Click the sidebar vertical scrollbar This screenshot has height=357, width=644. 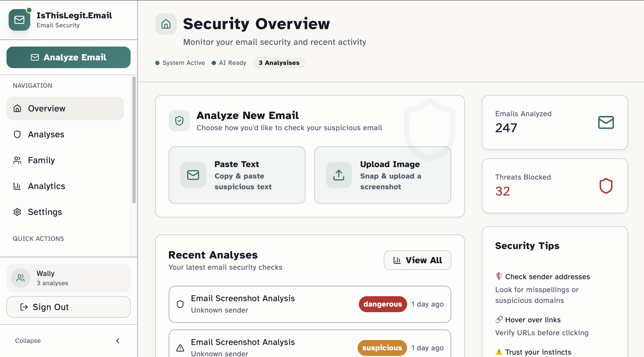pyautogui.click(x=134, y=140)
